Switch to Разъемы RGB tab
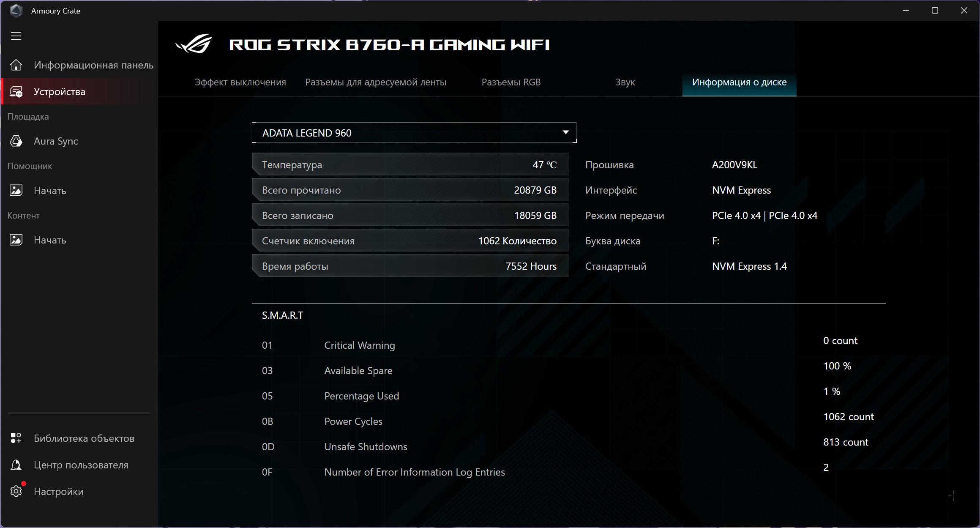Image resolution: width=980 pixels, height=528 pixels. [511, 82]
